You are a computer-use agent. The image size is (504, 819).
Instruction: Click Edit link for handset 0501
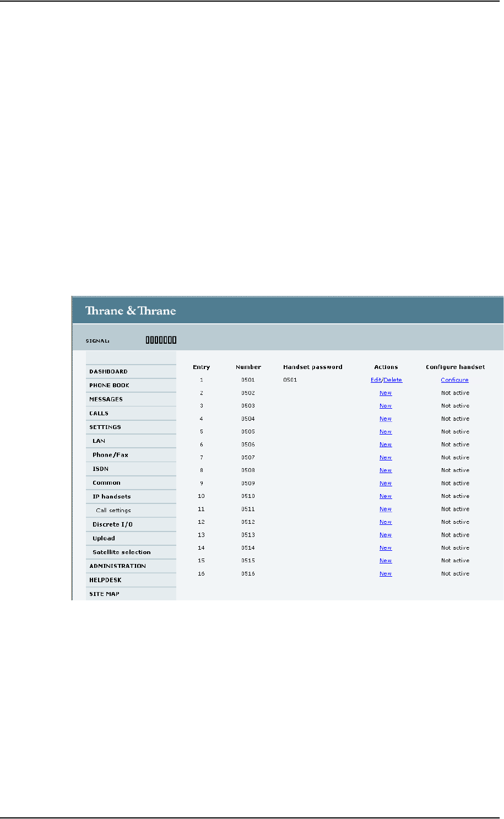376,380
